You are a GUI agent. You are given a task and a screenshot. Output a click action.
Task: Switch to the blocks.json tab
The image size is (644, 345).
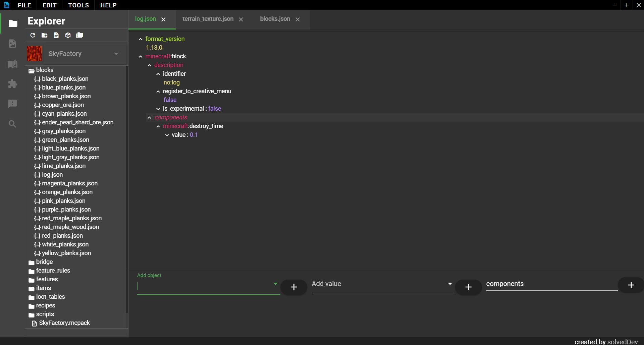pyautogui.click(x=274, y=19)
